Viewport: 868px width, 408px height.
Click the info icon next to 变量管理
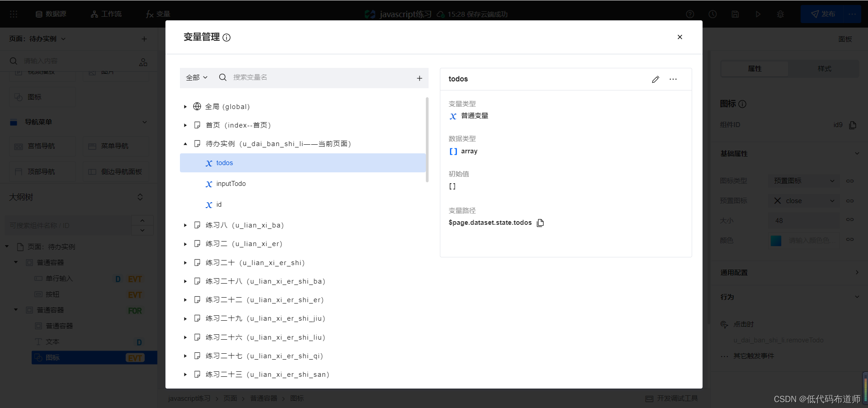[226, 38]
